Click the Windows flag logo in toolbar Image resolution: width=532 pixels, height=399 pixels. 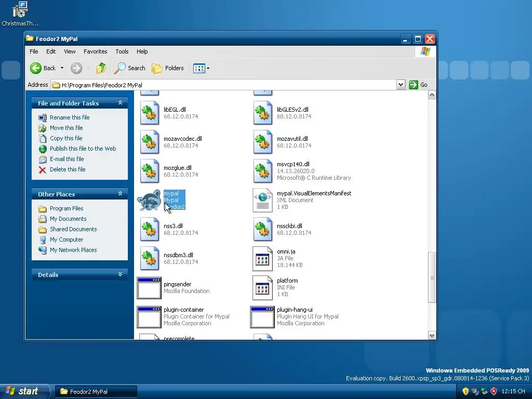point(425,51)
